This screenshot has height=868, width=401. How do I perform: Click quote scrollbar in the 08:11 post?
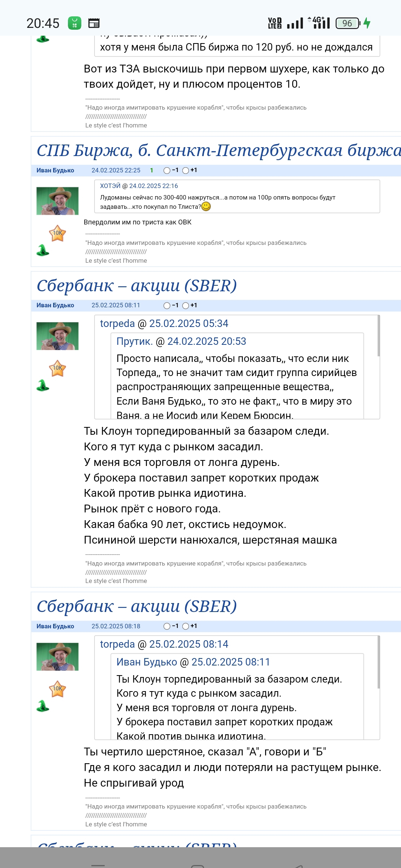pos(378,336)
